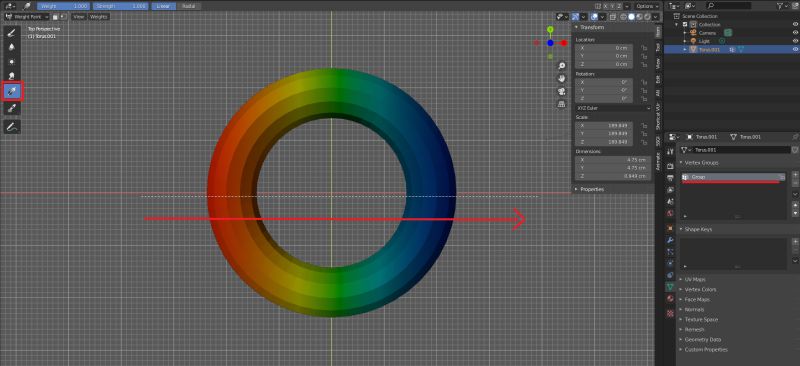Image resolution: width=800 pixels, height=366 pixels.
Task: Select the Blur weight tool
Action: click(x=12, y=47)
